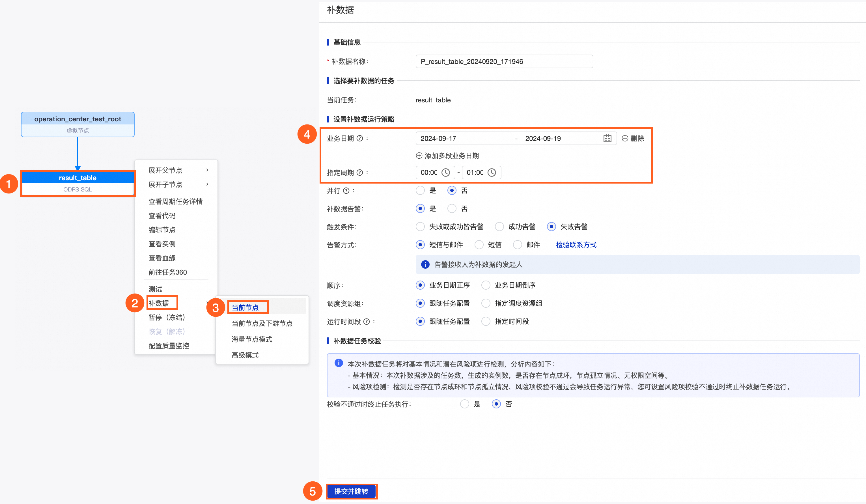Click the plus icon for 添加多段业务日期
The width and height of the screenshot is (866, 504).
419,156
